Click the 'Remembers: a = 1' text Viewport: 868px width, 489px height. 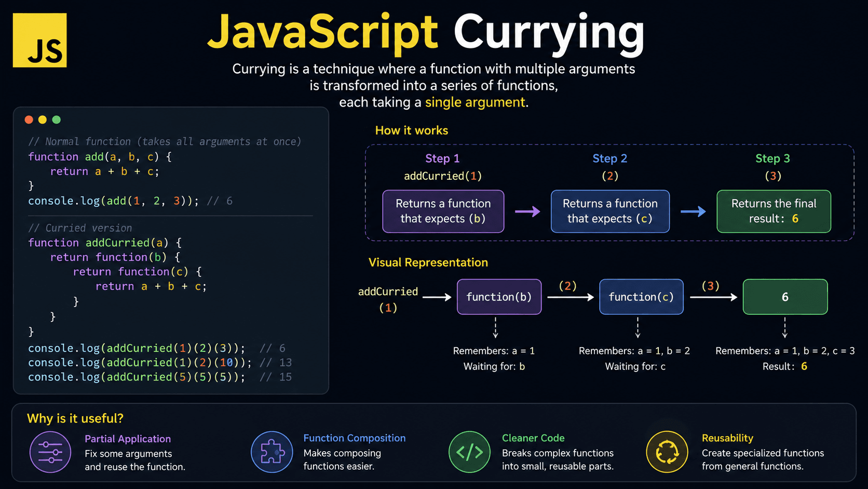pos(494,351)
